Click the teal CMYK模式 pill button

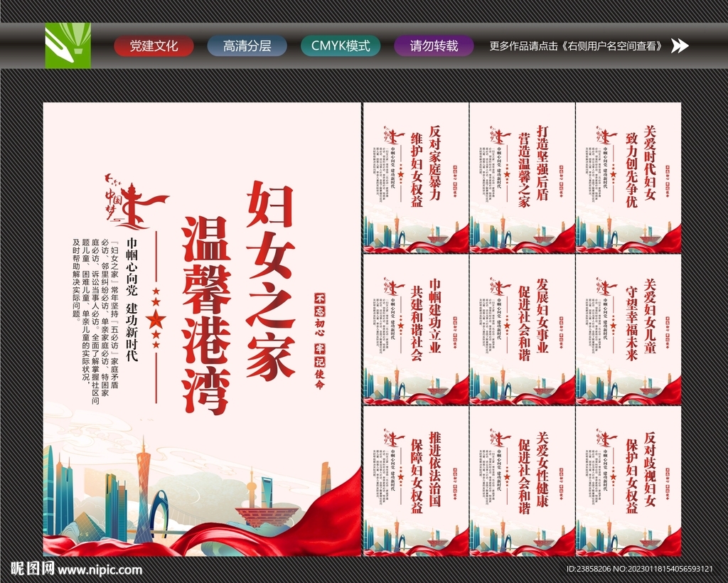tap(341, 46)
